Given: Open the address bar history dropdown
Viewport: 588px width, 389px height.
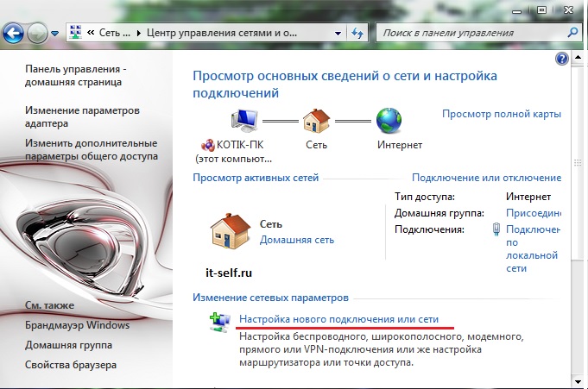Looking at the screenshot, I should [338, 33].
